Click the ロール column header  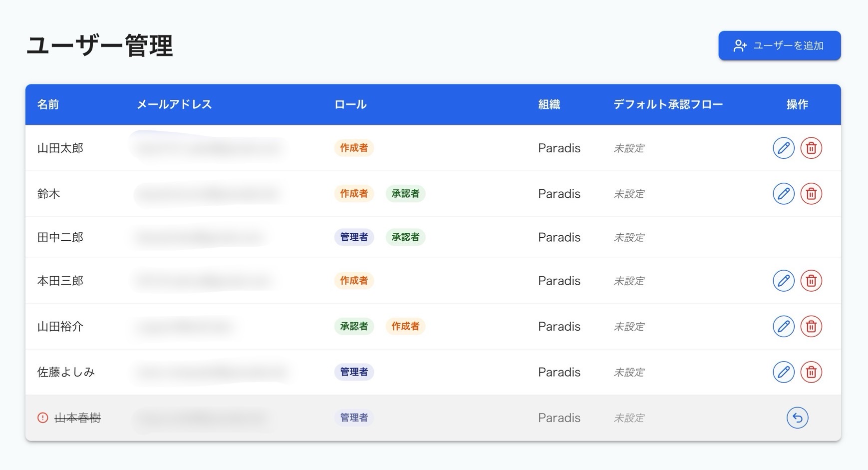click(x=350, y=104)
